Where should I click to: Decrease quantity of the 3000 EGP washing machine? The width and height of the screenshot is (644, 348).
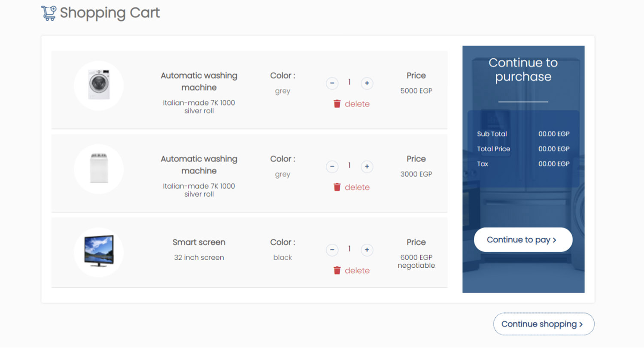pyautogui.click(x=332, y=166)
